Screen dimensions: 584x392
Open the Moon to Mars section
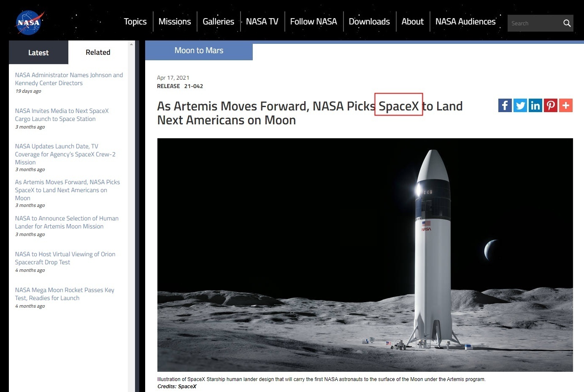pyautogui.click(x=199, y=51)
